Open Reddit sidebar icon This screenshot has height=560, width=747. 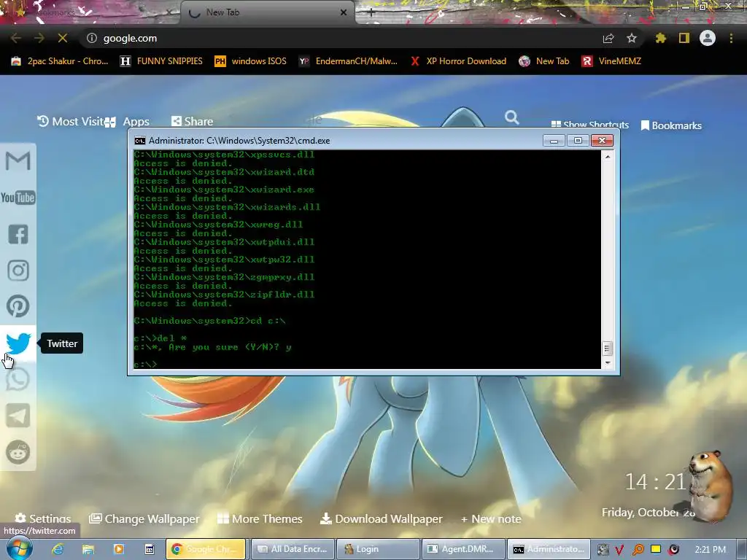[x=18, y=452]
